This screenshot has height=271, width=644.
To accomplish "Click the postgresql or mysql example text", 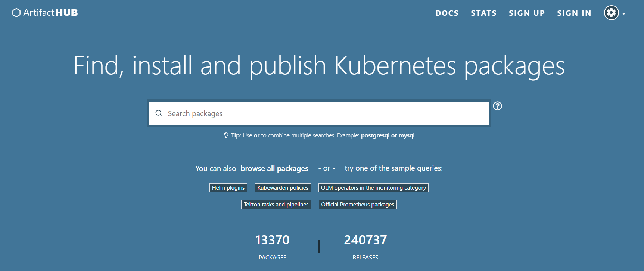I will coord(388,135).
